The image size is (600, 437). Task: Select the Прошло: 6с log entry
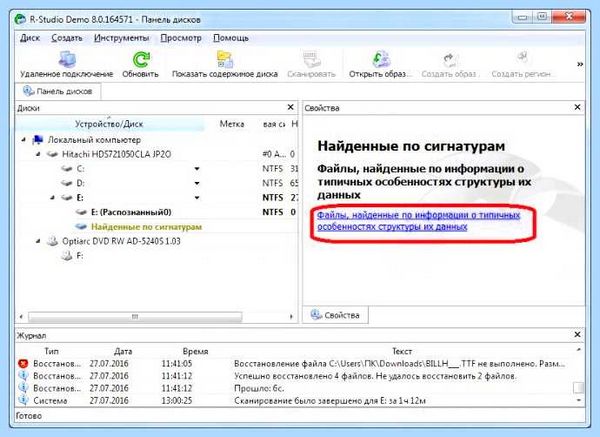point(295,388)
